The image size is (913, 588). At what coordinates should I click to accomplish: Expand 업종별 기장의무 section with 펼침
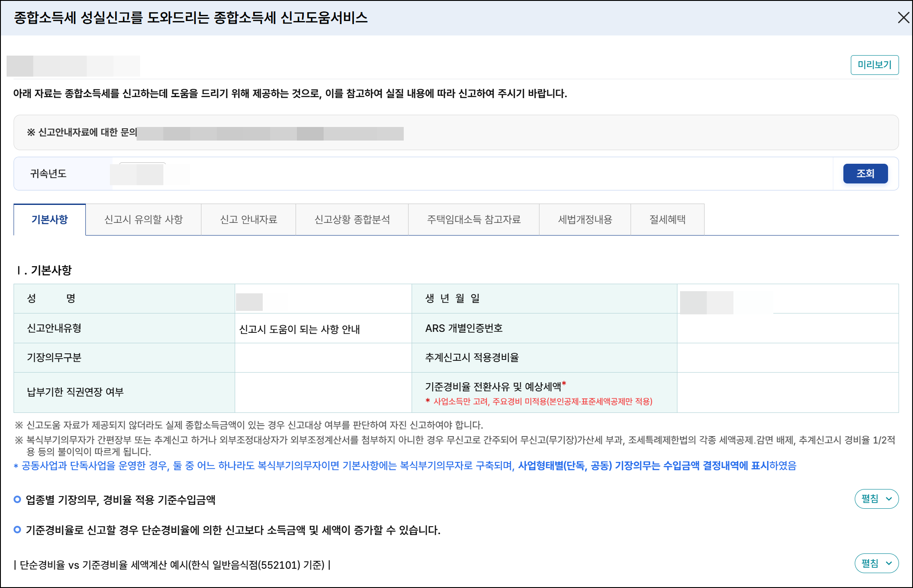[876, 499]
